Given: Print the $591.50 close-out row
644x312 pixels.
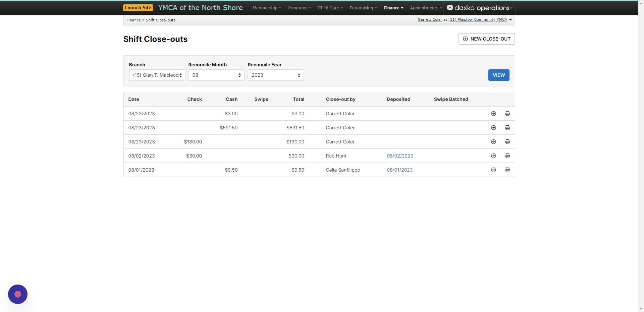Looking at the screenshot, I should click(507, 128).
